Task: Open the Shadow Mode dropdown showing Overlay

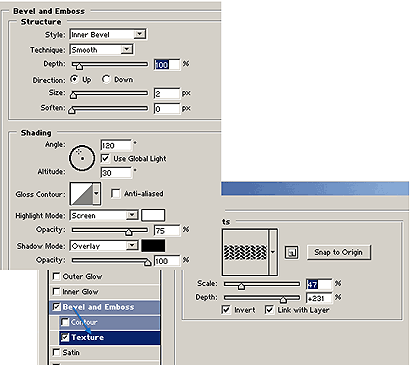Action: point(104,246)
